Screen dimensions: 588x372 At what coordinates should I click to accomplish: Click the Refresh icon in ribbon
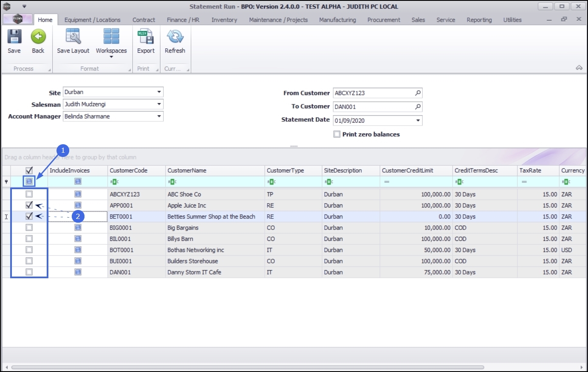[175, 37]
